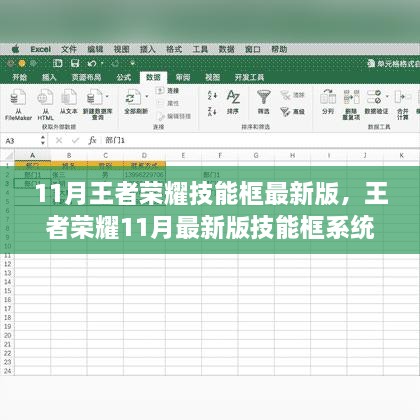Screen dimensions: 420x420
Task: Click the Remove Duplicates (删除重复项) icon
Action: 352,97
